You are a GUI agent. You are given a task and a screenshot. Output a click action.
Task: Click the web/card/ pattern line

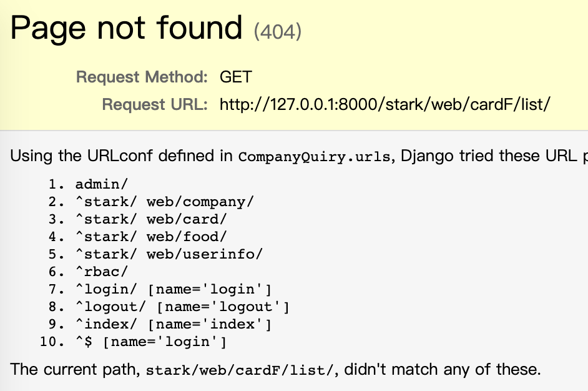click(151, 219)
